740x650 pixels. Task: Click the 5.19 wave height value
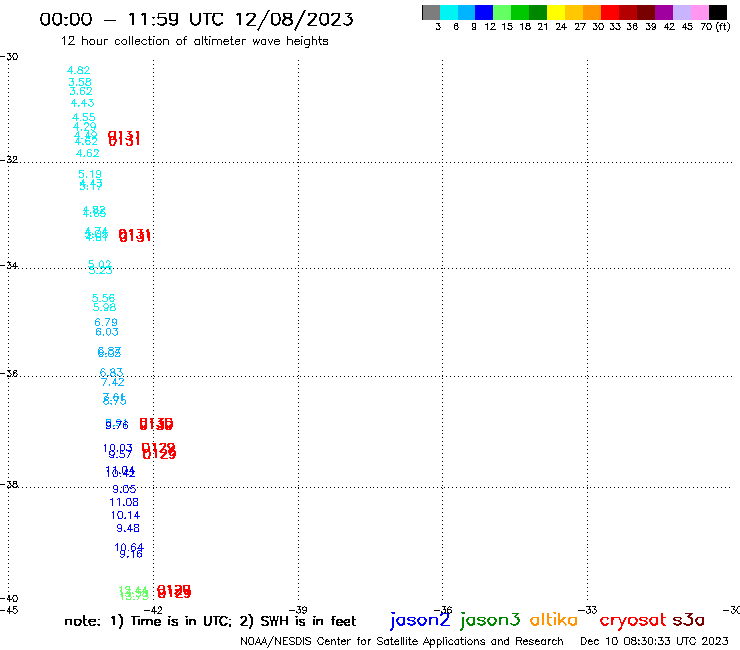[90, 174]
